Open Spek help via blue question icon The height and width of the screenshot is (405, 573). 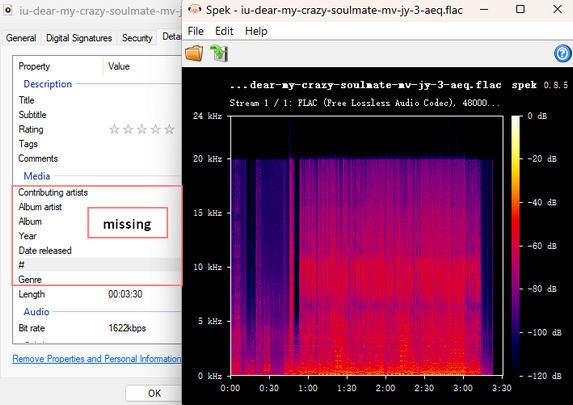click(563, 54)
